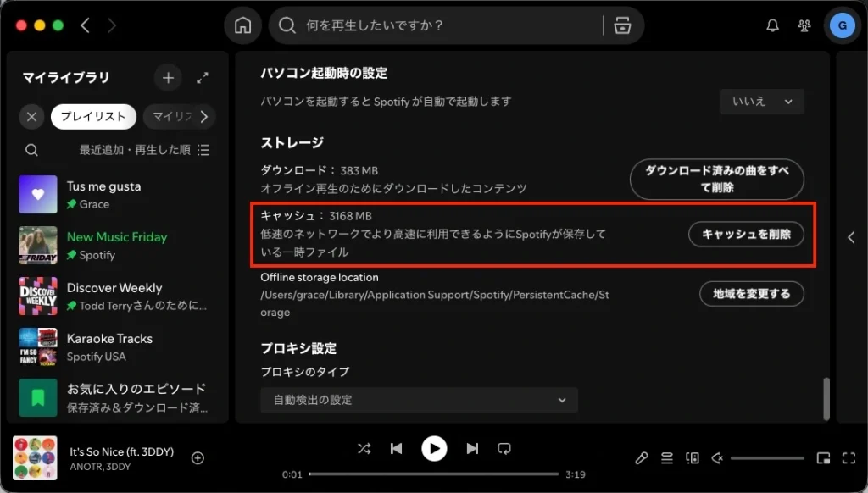Add current song to Liked Songs
The image size is (868, 493).
pyautogui.click(x=198, y=458)
